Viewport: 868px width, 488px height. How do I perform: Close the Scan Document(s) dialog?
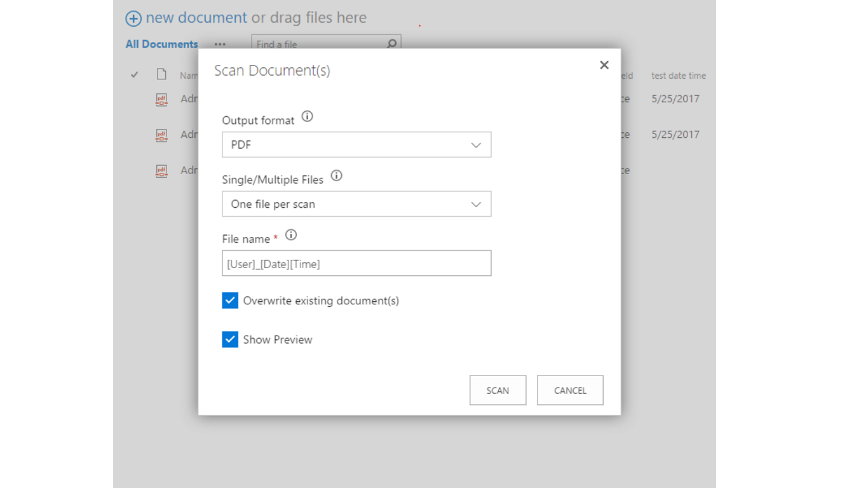[604, 65]
